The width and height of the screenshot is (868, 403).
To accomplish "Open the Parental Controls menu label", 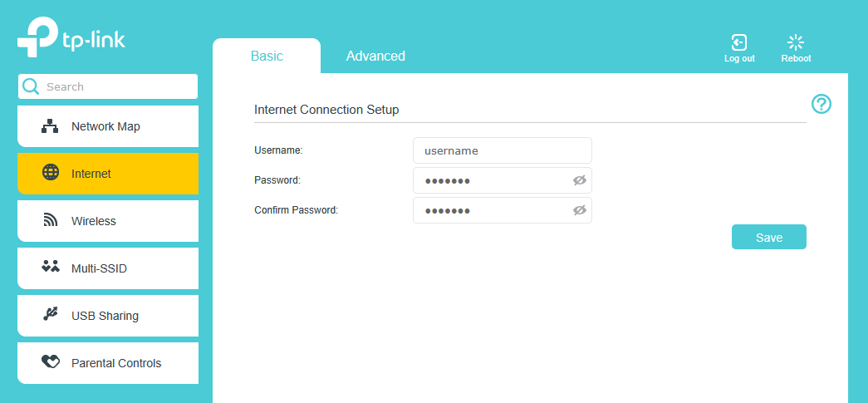I will pos(116,364).
